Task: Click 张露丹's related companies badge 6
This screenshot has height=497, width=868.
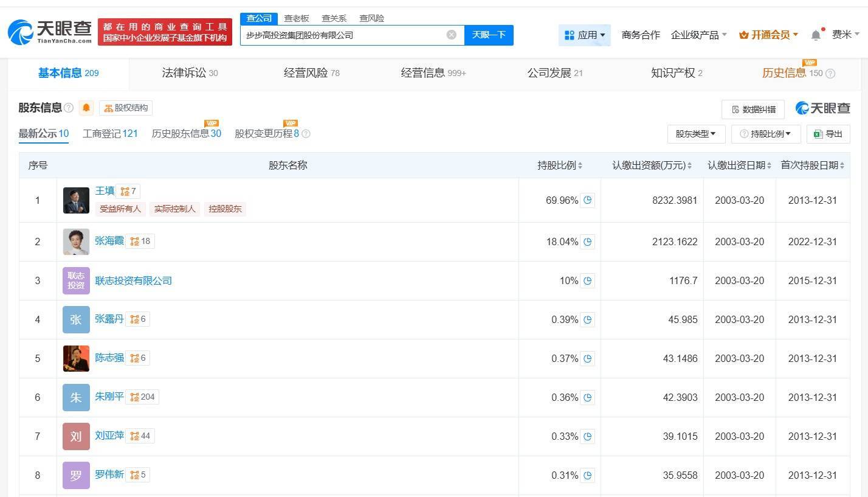Action: tap(138, 319)
